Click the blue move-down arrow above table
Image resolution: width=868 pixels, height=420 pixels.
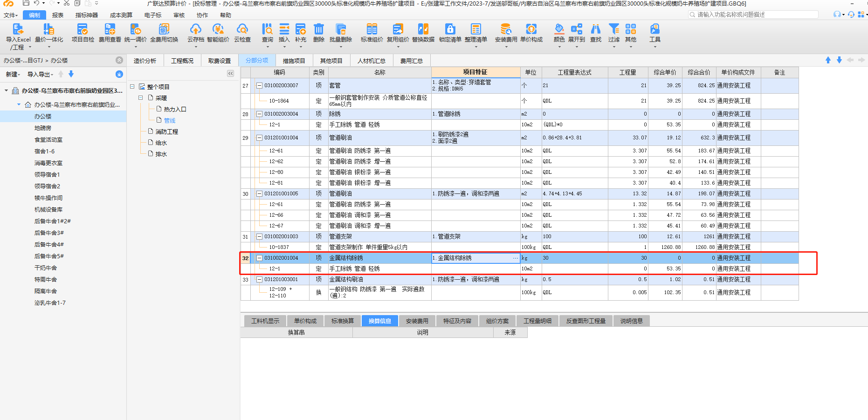tap(839, 60)
